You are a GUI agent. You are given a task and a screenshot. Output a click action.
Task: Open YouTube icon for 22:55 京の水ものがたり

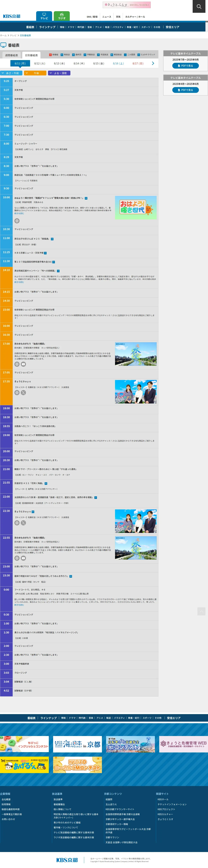coord(23,558)
